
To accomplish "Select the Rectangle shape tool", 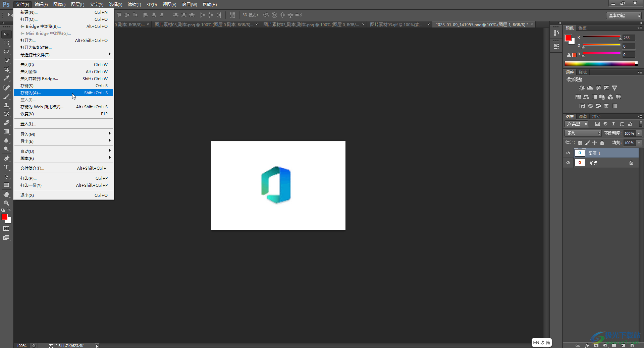I will 6,185.
